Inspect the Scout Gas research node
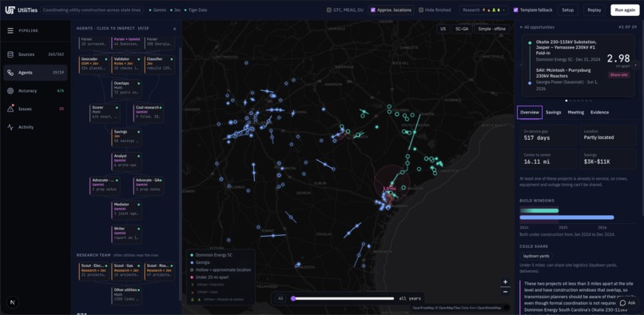 126,272
